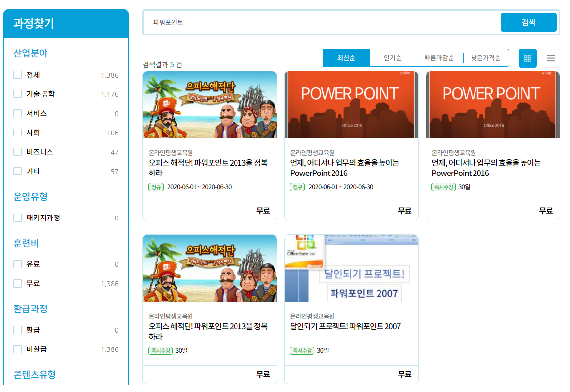Check the 기술·공학 checkbox
The width and height of the screenshot is (570, 392).
pyautogui.click(x=17, y=94)
